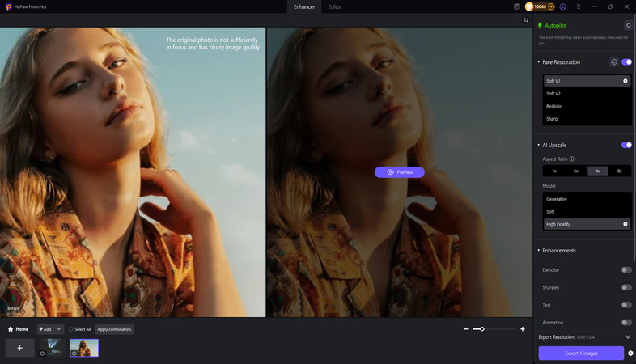This screenshot has height=364, width=636.
Task: Refresh Autopilot model matching
Action: (628, 25)
